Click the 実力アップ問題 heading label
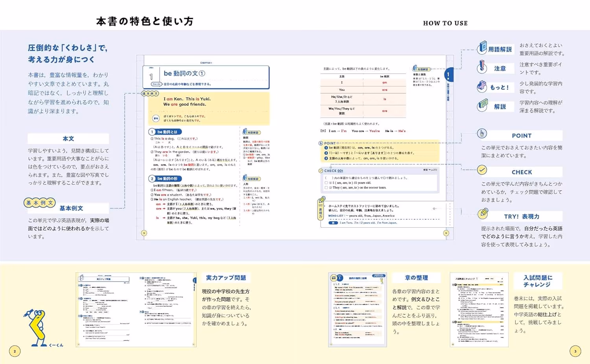590x364 pixels. [x=226, y=278]
